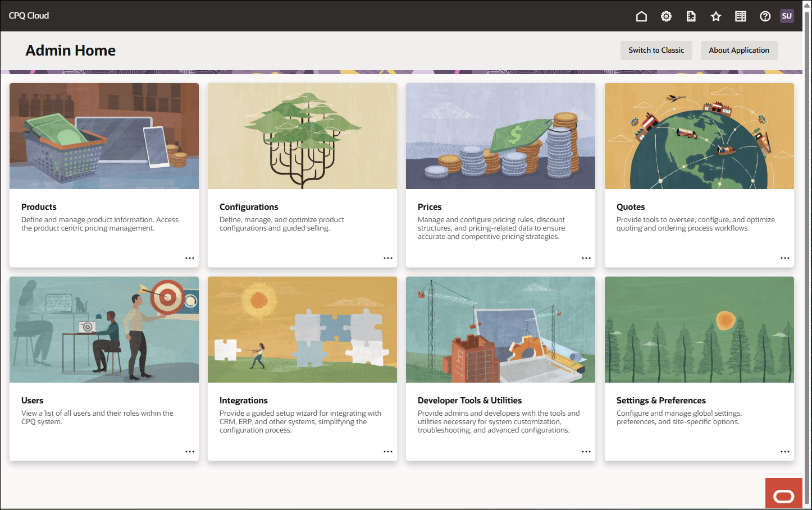Launch the red Oracle assistant button

(783, 493)
